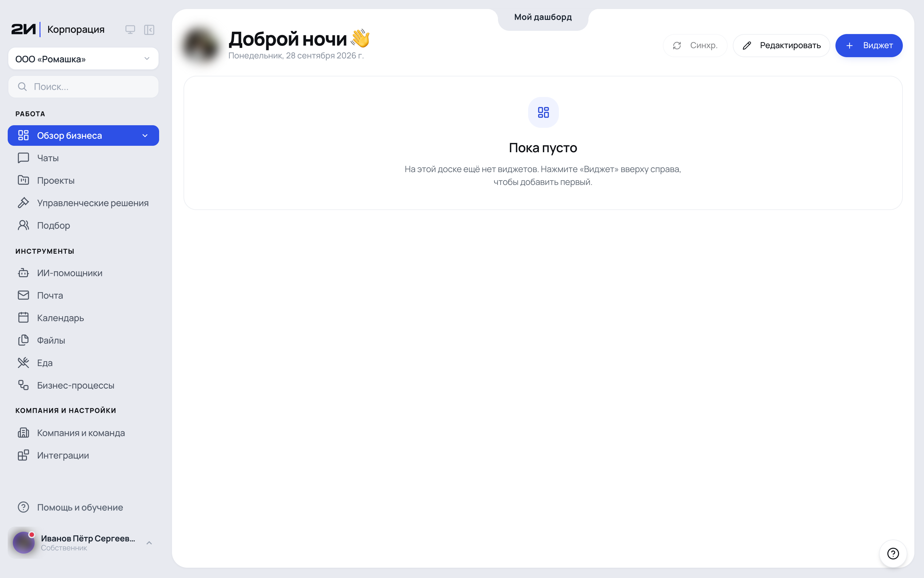924x578 pixels.
Task: Open Бизнес-процессы workflow icon
Action: pyautogui.click(x=23, y=385)
